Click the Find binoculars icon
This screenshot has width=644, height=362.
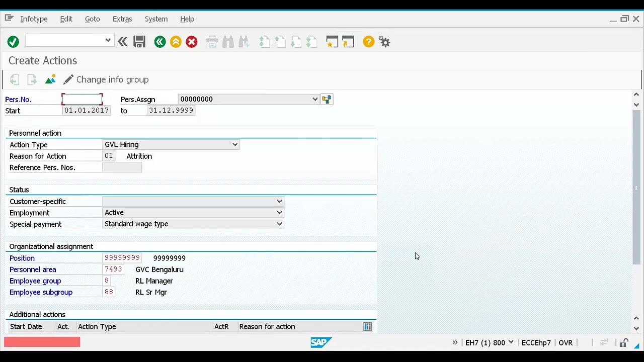[228, 42]
